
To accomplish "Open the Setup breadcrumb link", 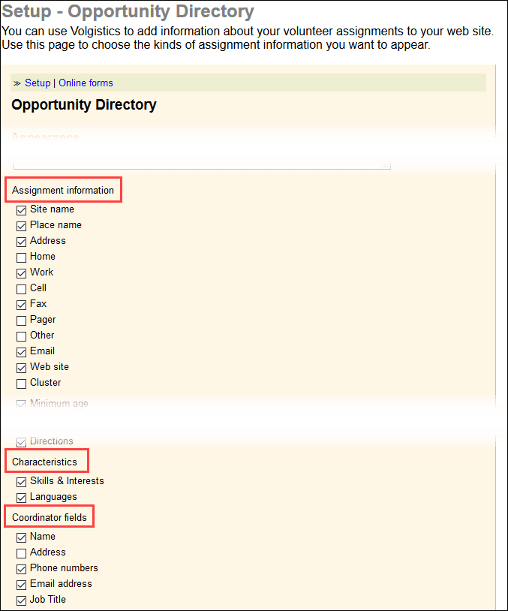I will point(37,83).
